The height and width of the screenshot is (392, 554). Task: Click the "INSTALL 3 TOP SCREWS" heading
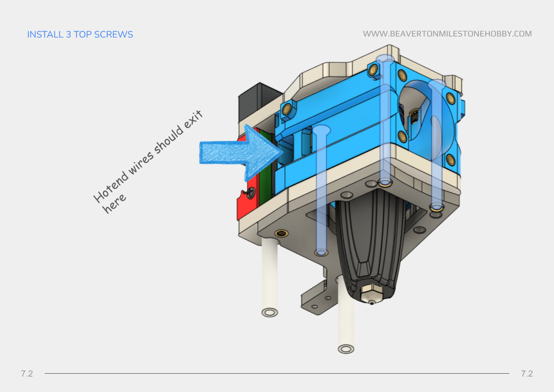coord(80,35)
